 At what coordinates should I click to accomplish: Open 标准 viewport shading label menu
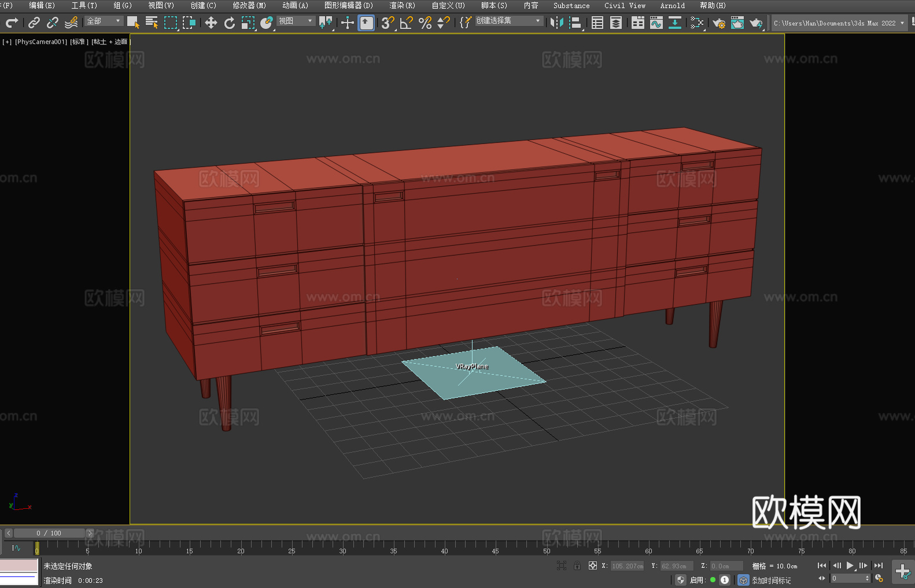[x=79, y=42]
